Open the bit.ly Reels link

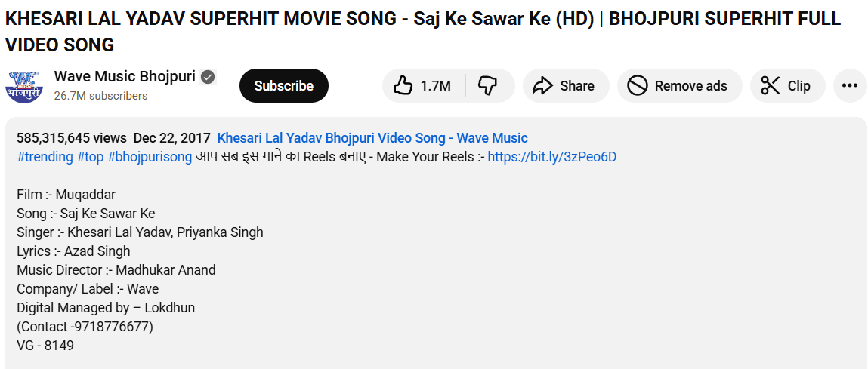pyautogui.click(x=551, y=157)
